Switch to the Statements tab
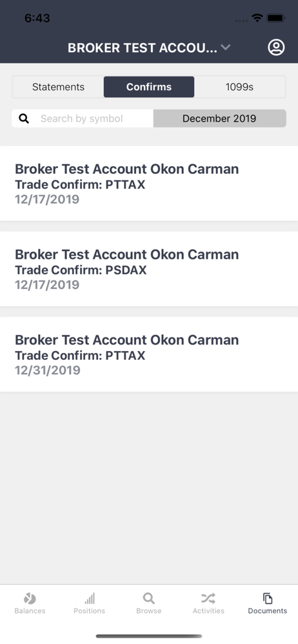298x644 pixels. pyautogui.click(x=59, y=87)
